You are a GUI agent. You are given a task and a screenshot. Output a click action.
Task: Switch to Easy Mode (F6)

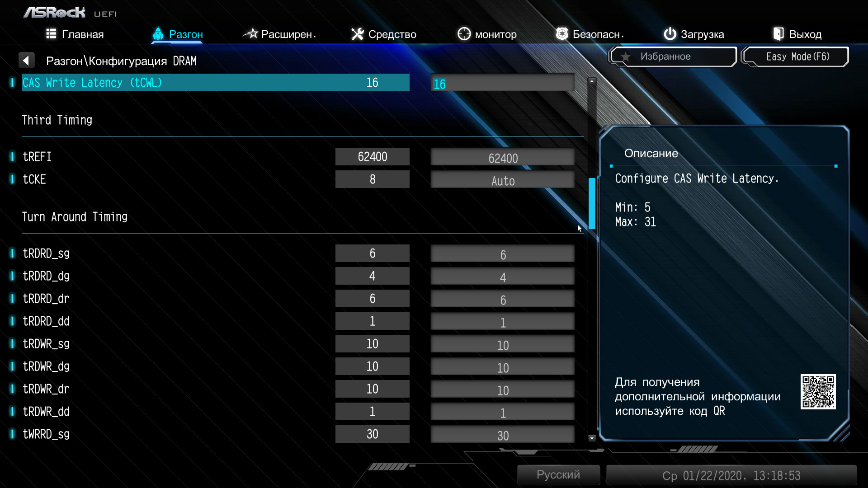[x=797, y=56]
